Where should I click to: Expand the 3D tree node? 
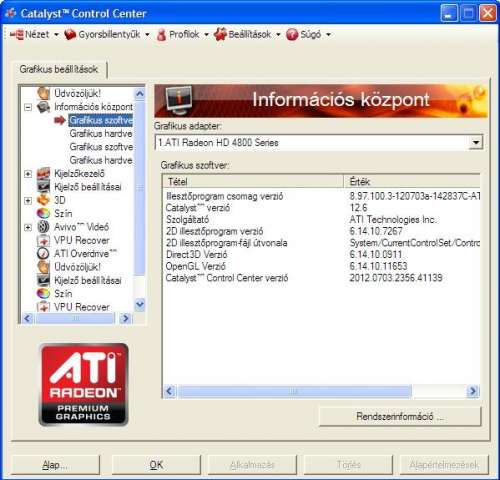click(28, 200)
